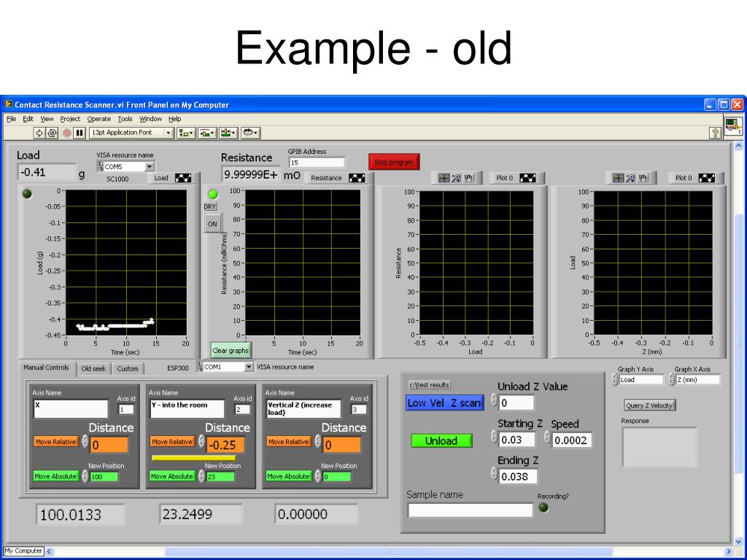Viewport: 747px width, 560px height.
Task: Expand the ESP300 COM1 resource dropdown
Action: [249, 367]
